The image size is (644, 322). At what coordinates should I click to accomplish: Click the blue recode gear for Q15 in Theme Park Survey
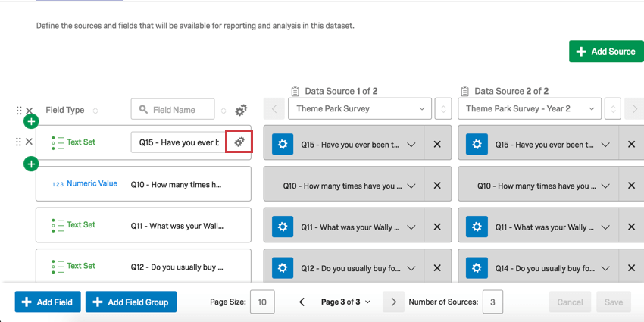(x=283, y=144)
